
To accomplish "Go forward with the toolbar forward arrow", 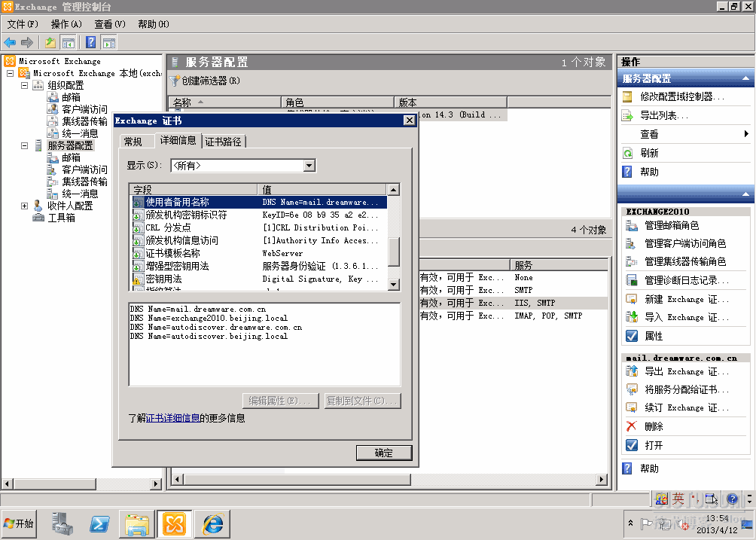I will coord(27,42).
